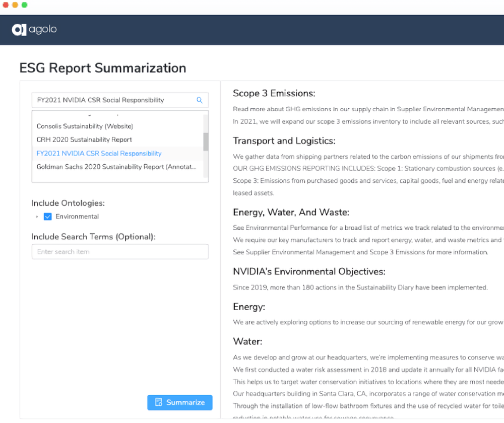Screen dimensions: 504x423
Task: Click the report list scrollbar thumb
Action: coord(206,142)
